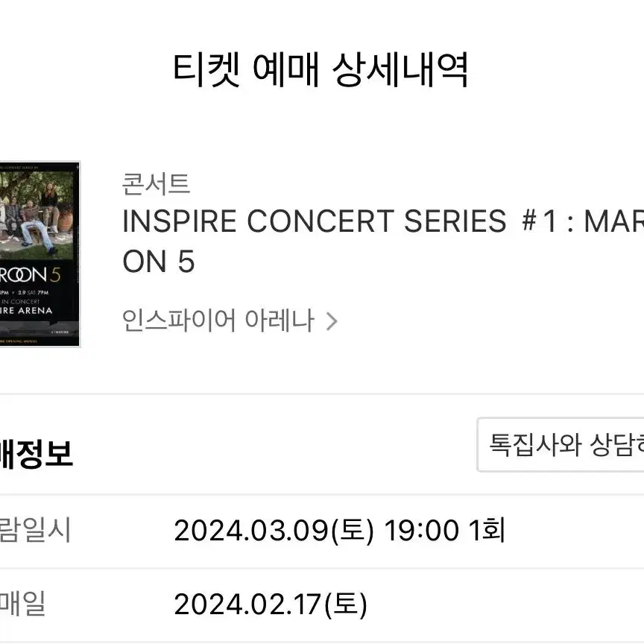644x644 pixels.
Task: Click the 1회 session number
Action: 487,530
